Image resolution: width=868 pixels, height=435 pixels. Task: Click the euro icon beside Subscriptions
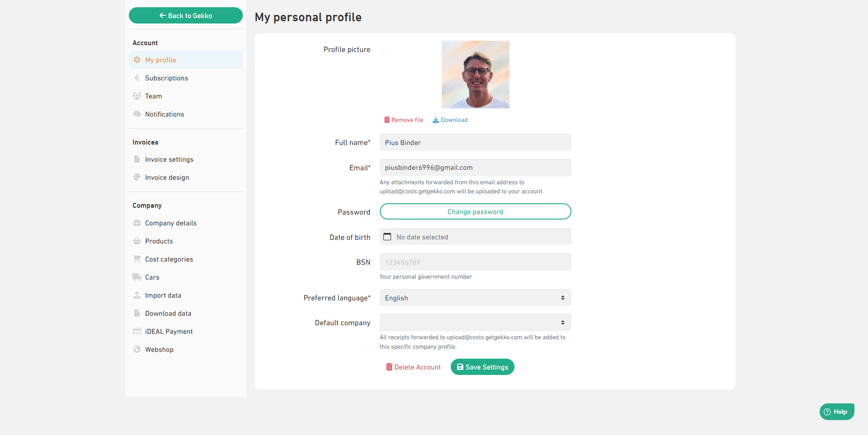(137, 78)
